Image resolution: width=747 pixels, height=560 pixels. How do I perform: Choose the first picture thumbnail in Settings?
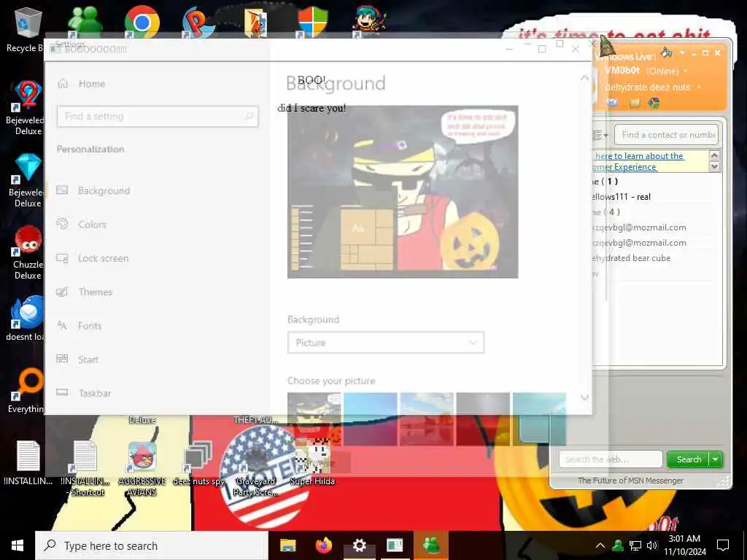(314, 419)
